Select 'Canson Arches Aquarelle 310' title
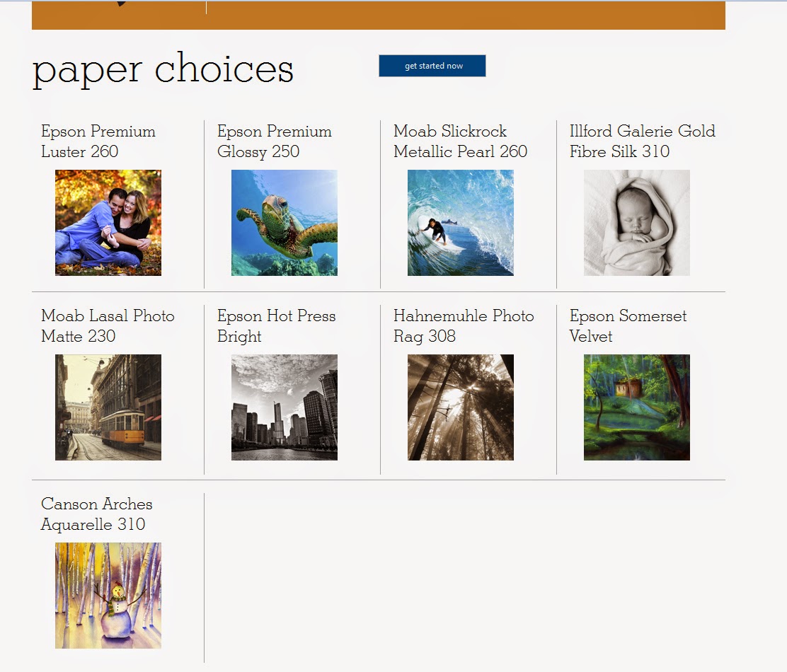This screenshot has width=787, height=672. point(97,514)
